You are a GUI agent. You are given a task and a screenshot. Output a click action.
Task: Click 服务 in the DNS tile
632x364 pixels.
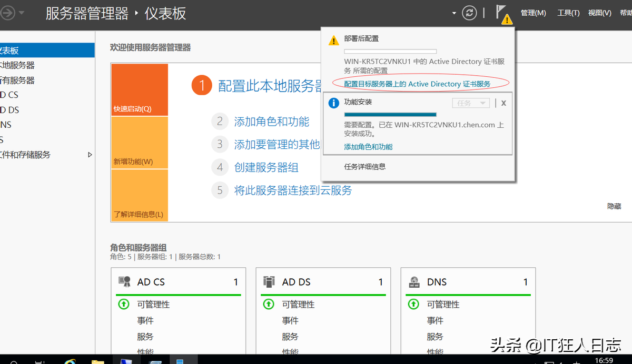point(435,337)
